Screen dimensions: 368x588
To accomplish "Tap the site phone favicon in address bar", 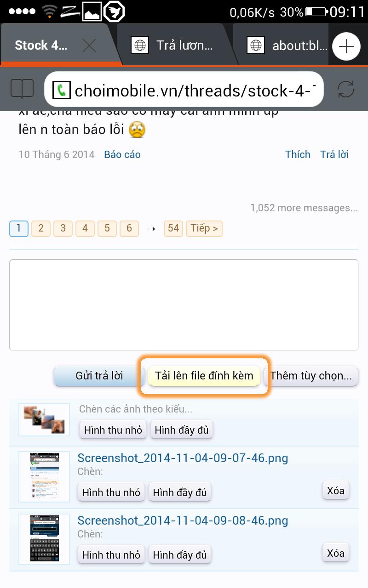I will pos(61,90).
